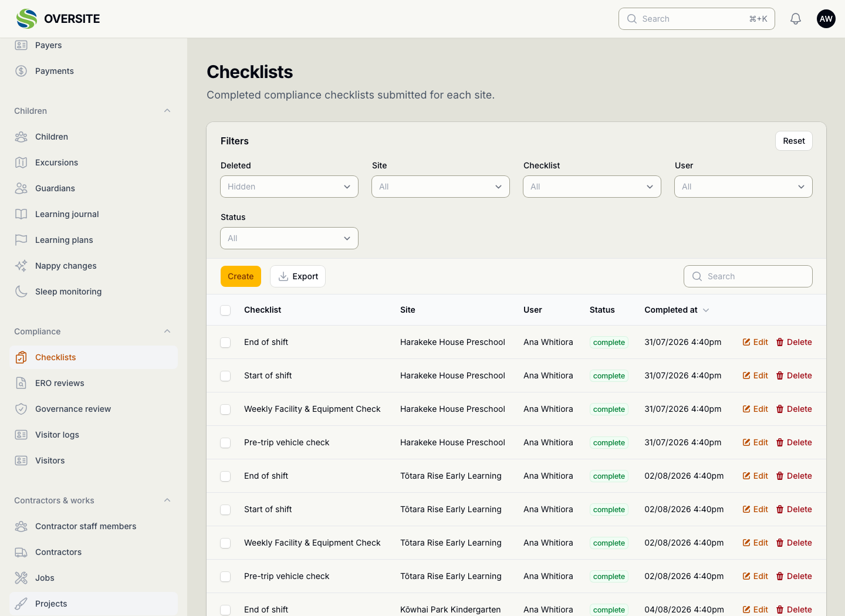This screenshot has width=845, height=616.
Task: Check Tōtara Rise Pre-trip vehicle check row
Action: [x=225, y=576]
